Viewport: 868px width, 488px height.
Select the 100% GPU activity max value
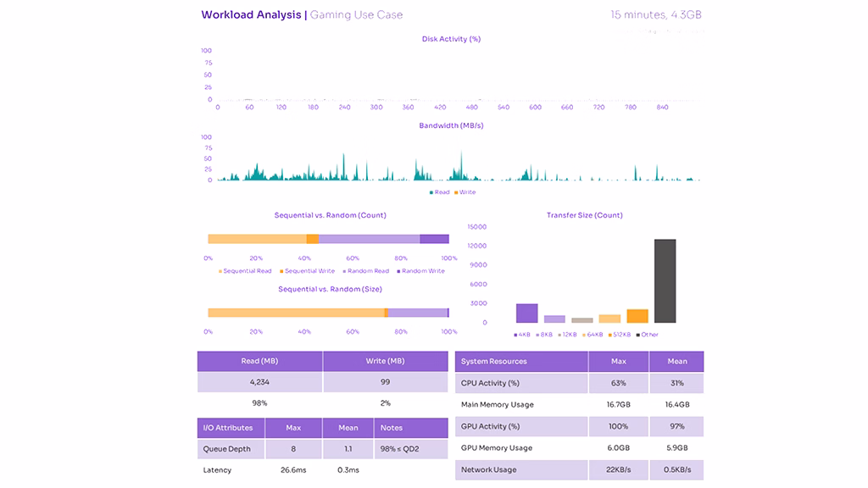pyautogui.click(x=618, y=427)
